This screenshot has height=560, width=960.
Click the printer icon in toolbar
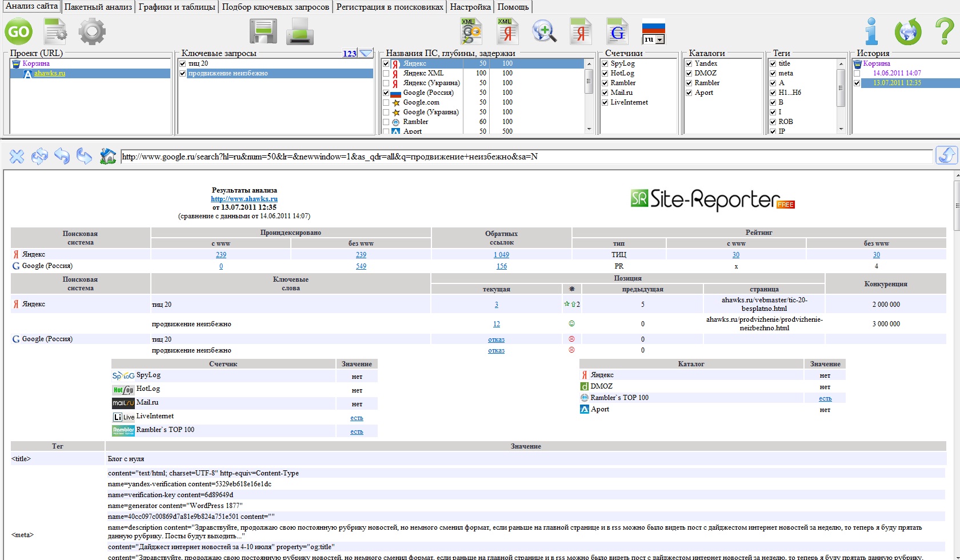300,31
